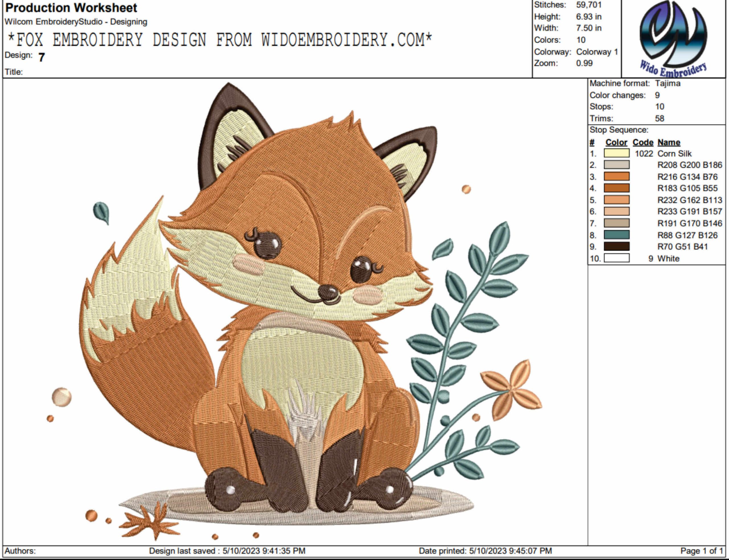
Task: Click 'Wilcom EmbroideryStudio - Designing' text
Action: [x=76, y=22]
